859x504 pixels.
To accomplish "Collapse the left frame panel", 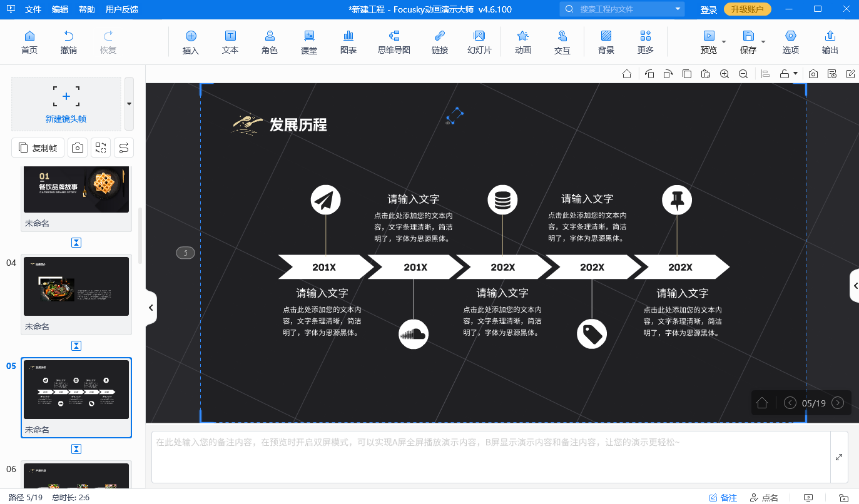I will click(x=151, y=307).
